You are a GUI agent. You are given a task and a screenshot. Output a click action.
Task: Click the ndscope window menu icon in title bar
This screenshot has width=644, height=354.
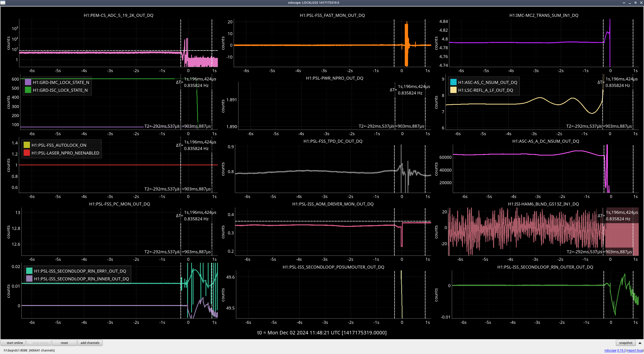click(3, 3)
